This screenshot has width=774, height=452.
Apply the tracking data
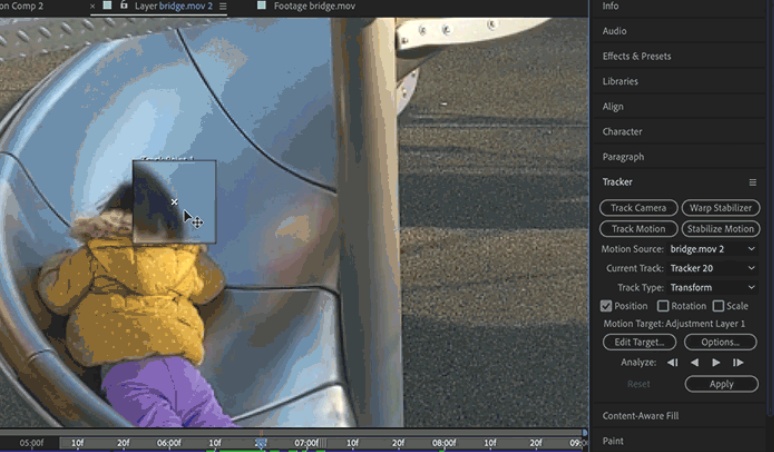pos(721,384)
